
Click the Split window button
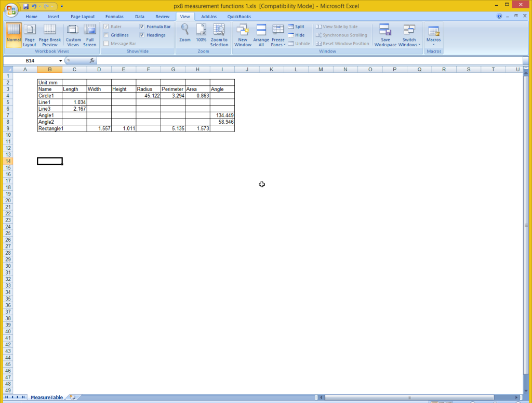tap(296, 27)
